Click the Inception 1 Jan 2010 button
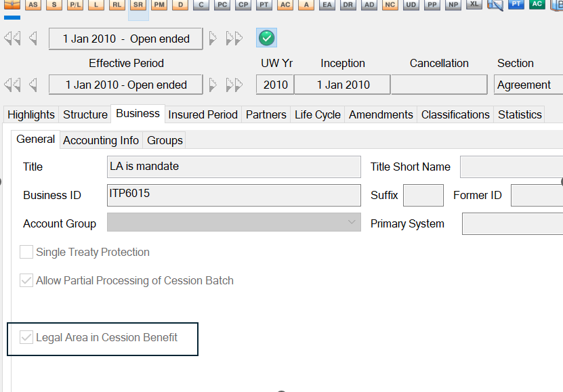The width and height of the screenshot is (563, 392). (343, 85)
